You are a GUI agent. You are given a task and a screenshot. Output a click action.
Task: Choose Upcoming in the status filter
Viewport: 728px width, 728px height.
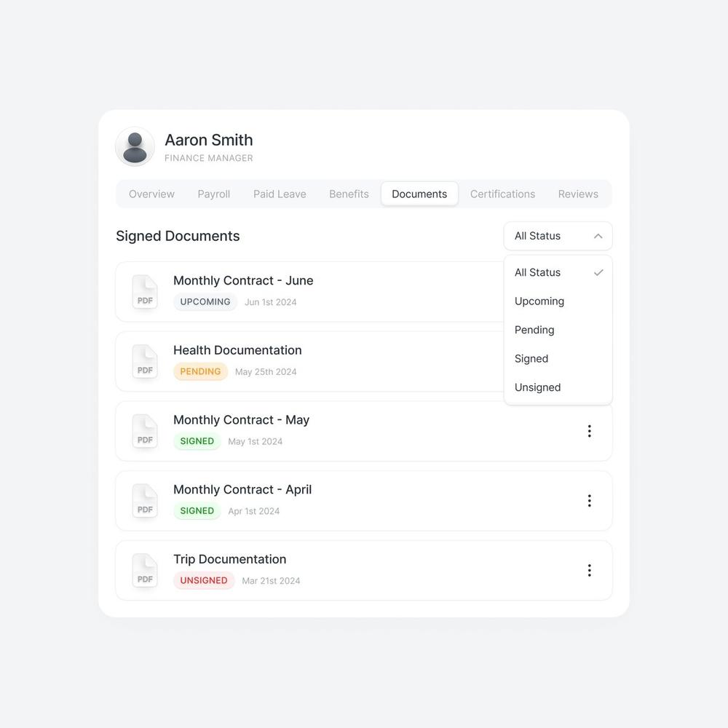(558, 301)
